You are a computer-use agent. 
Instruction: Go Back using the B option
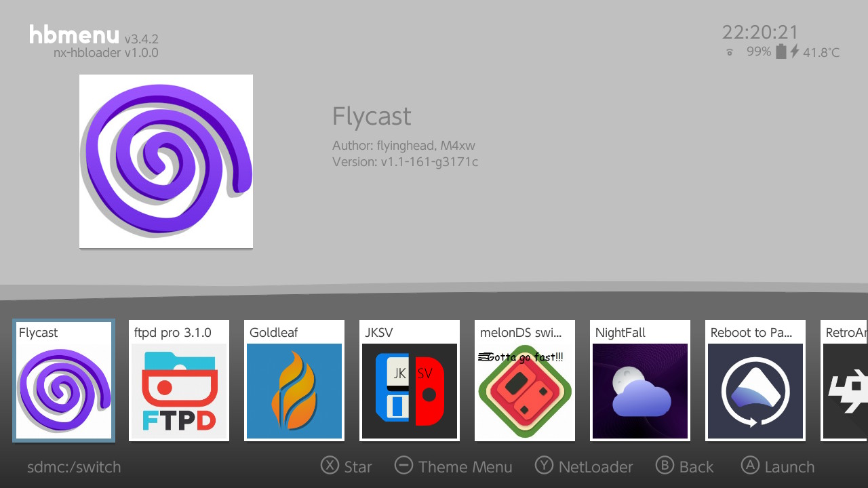tap(685, 466)
